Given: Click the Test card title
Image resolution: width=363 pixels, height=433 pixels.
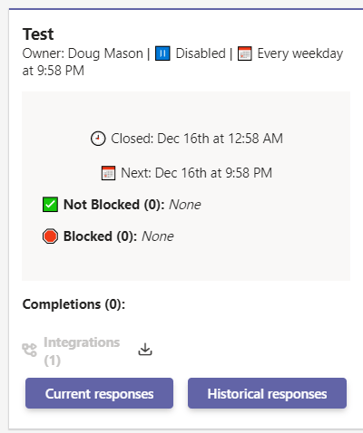Looking at the screenshot, I should click(38, 34).
